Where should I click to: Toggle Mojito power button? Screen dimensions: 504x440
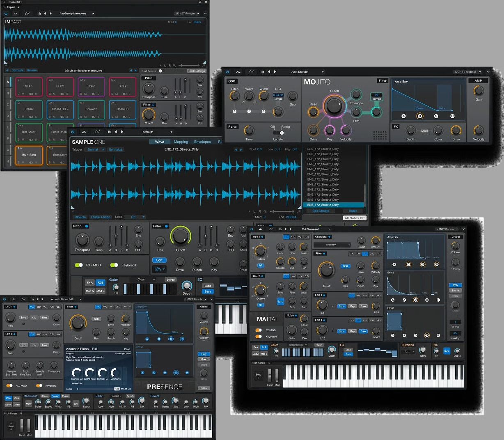227,72
